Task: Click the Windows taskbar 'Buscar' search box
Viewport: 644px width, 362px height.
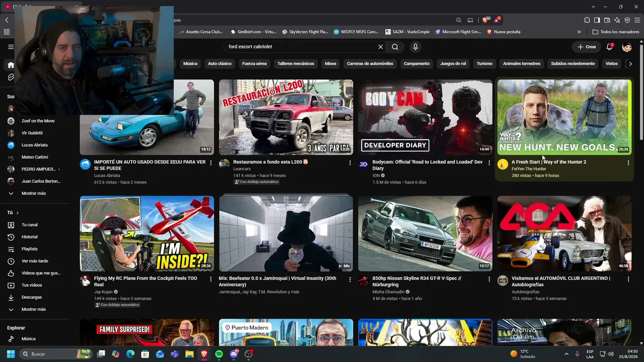Action: pyautogui.click(x=56, y=354)
